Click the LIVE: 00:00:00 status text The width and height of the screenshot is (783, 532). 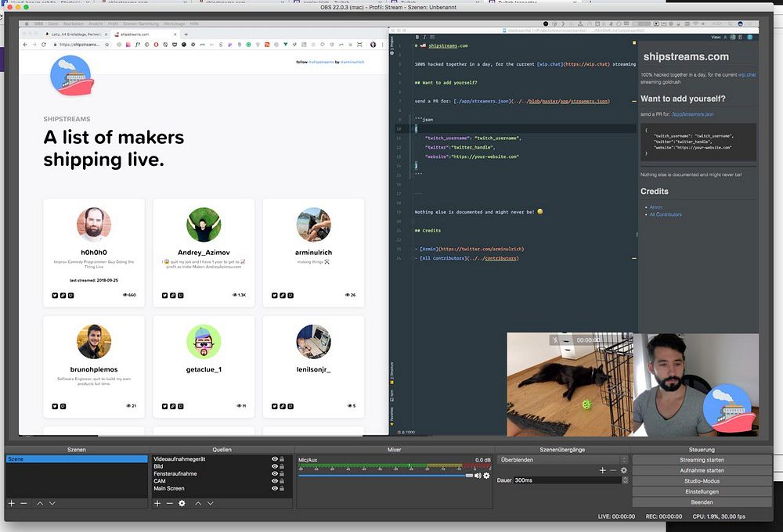click(616, 516)
